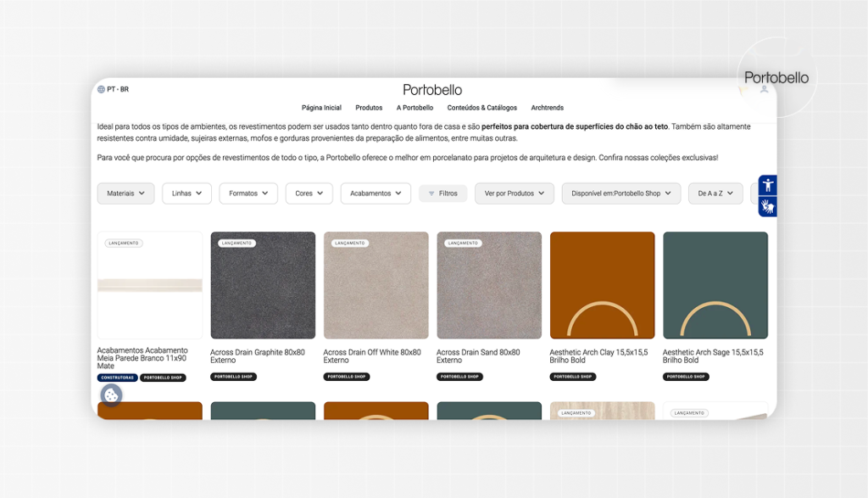
Task: Expand the Linhas dropdown
Action: 186,193
